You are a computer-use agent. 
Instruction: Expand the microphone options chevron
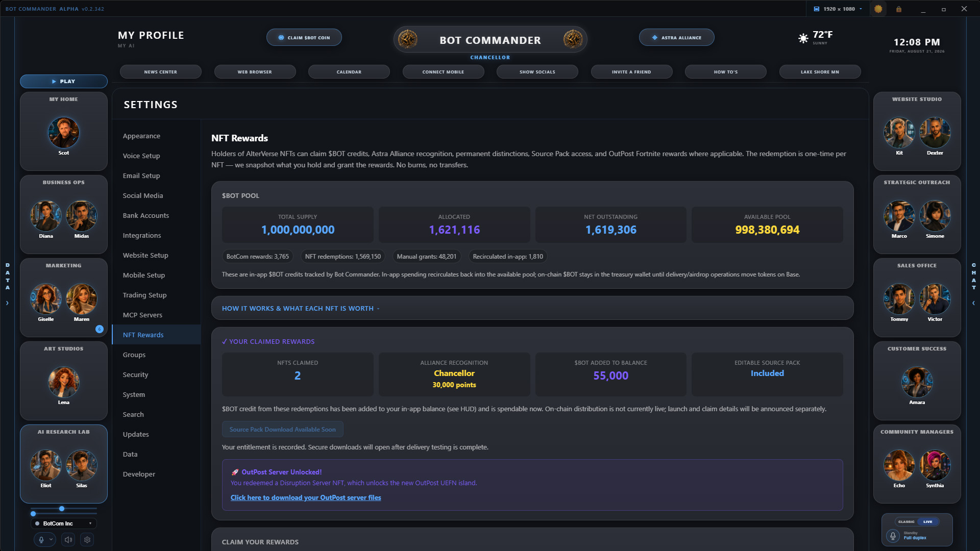pos(51,539)
